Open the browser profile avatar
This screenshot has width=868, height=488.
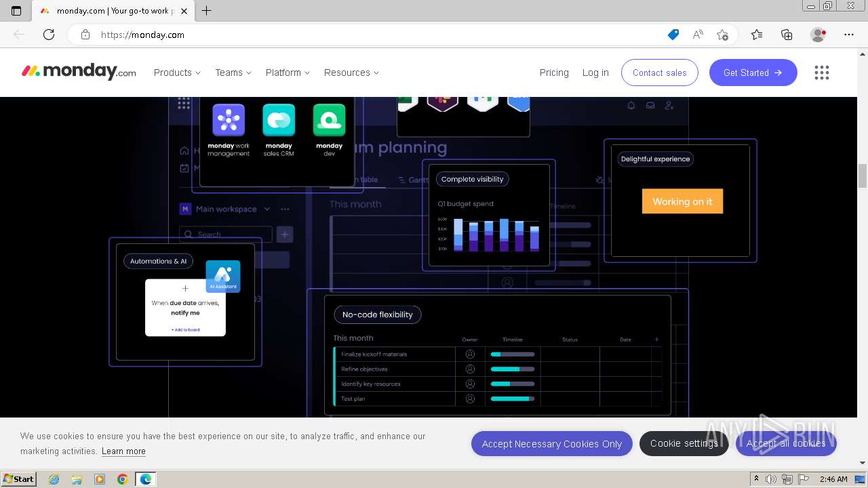point(818,35)
